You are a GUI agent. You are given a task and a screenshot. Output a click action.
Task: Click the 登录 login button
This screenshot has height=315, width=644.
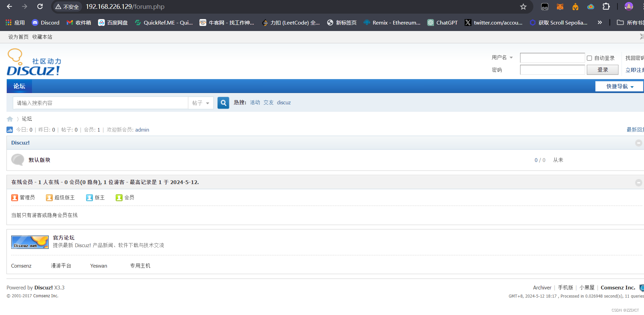(x=602, y=70)
